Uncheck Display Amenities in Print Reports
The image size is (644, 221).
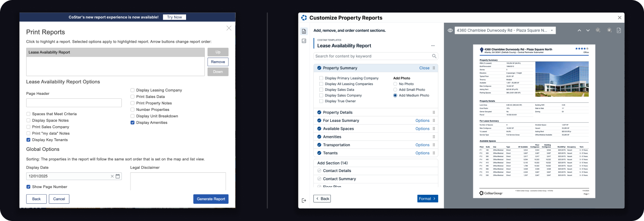132,123
